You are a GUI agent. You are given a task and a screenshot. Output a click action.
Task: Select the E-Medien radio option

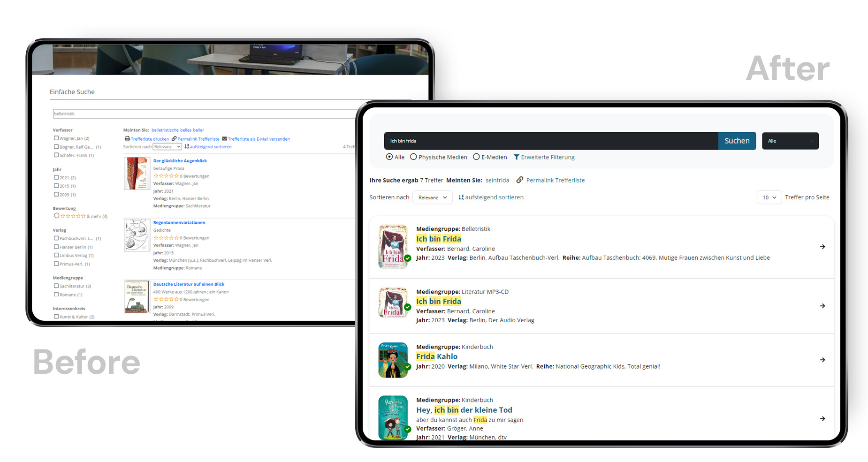pyautogui.click(x=476, y=157)
